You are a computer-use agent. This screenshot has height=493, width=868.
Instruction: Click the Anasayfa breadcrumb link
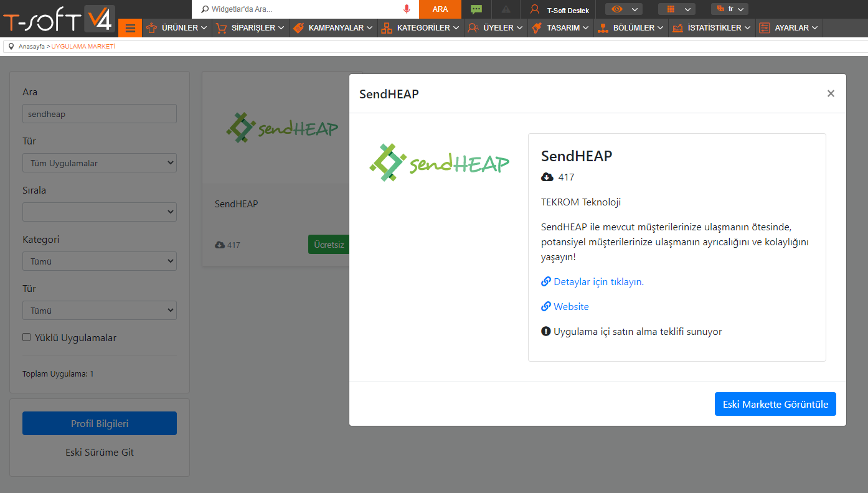32,47
